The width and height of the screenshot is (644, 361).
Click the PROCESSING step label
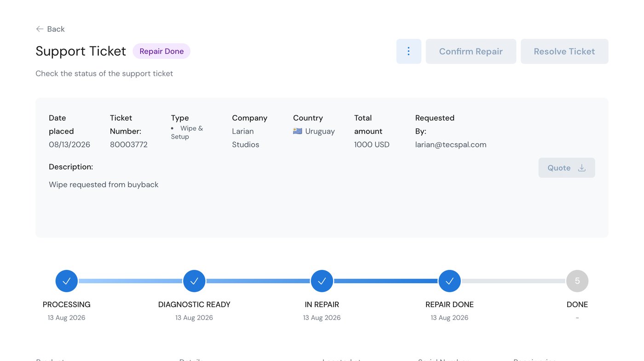[x=67, y=304]
